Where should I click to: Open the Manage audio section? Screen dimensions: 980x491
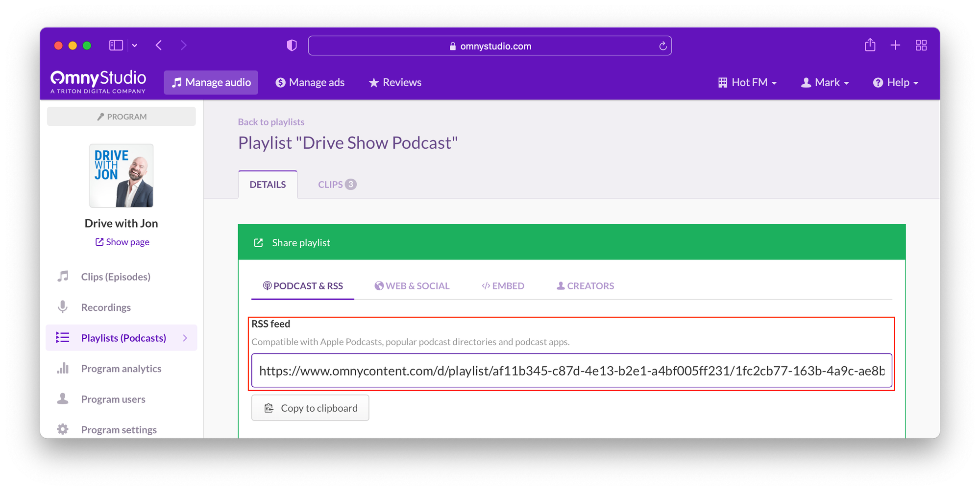click(x=211, y=82)
